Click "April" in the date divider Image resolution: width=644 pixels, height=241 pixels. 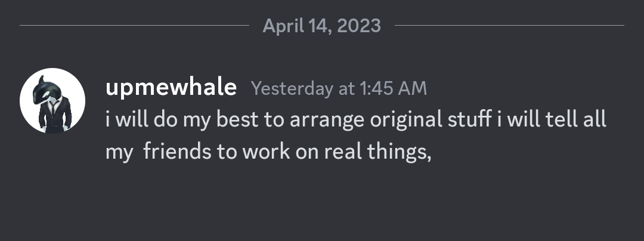pos(280,26)
